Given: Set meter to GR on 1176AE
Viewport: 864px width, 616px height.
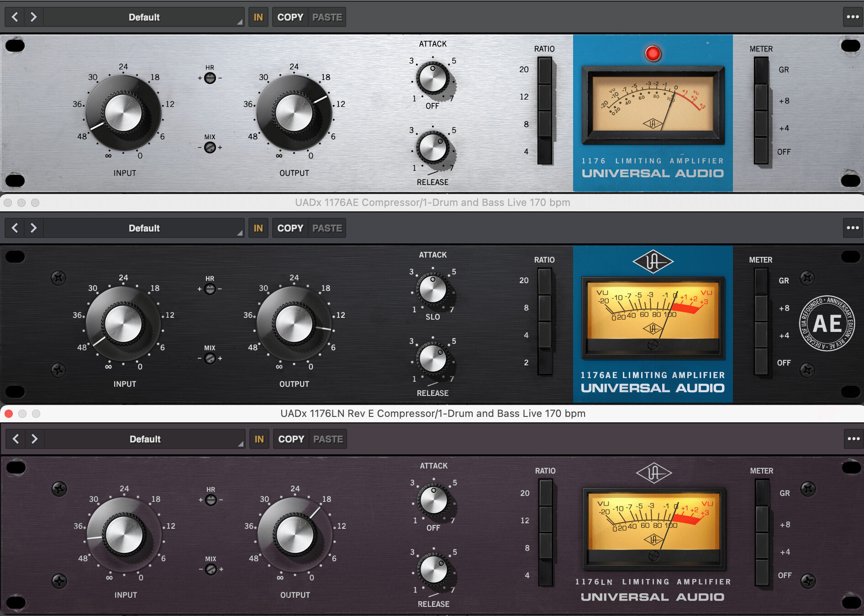Looking at the screenshot, I should click(761, 281).
